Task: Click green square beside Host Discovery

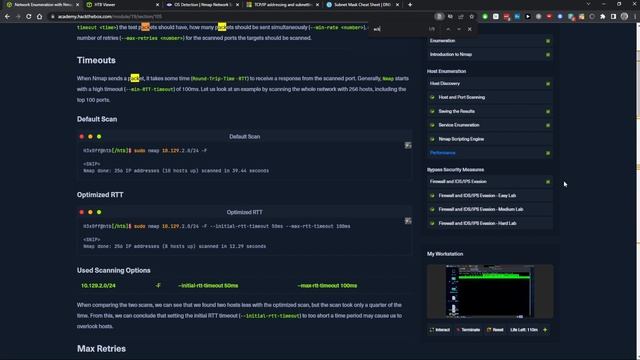Action: point(548,84)
